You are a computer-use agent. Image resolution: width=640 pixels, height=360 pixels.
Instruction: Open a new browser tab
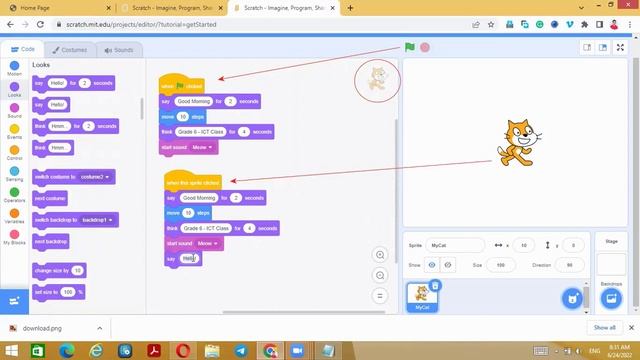[350, 8]
